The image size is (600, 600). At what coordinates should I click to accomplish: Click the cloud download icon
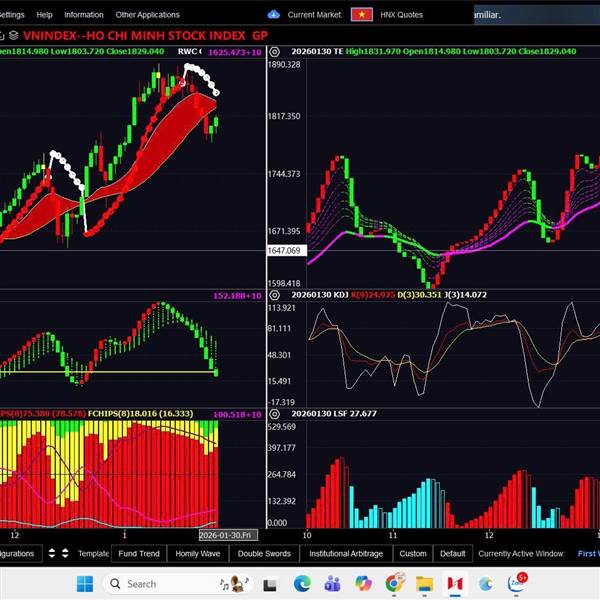[x=274, y=15]
